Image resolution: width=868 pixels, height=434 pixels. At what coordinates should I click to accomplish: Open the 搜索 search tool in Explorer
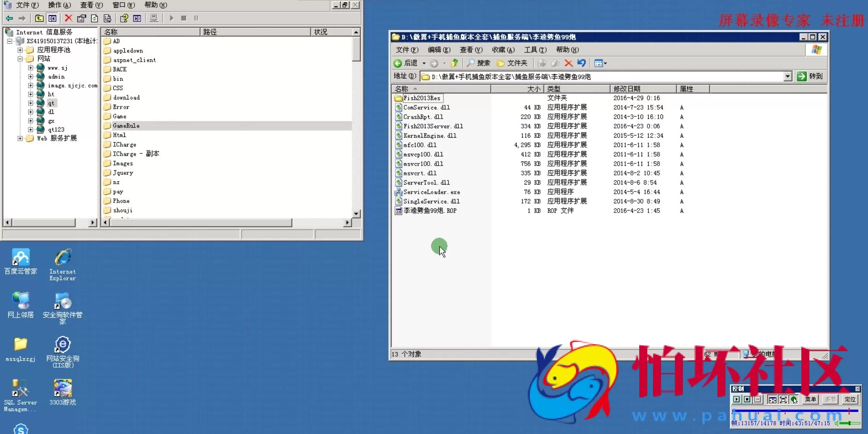(478, 63)
